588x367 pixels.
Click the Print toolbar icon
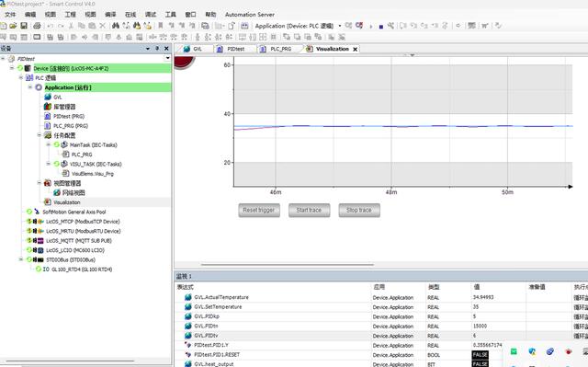[x=37, y=26]
